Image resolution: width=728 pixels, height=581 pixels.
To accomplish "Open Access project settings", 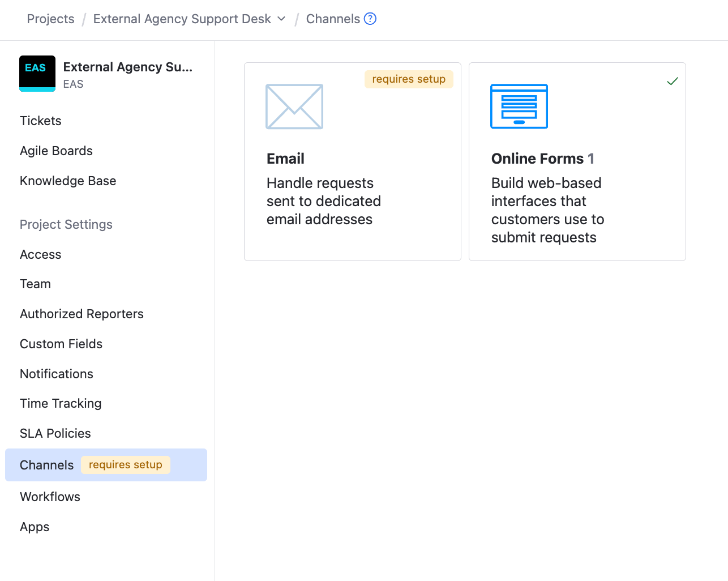I will 41,254.
